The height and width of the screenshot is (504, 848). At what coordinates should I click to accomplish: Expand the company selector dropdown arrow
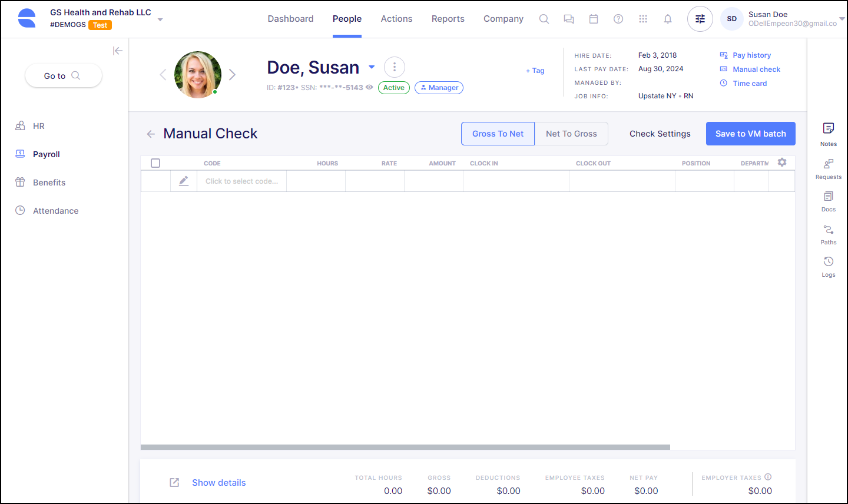click(x=160, y=19)
